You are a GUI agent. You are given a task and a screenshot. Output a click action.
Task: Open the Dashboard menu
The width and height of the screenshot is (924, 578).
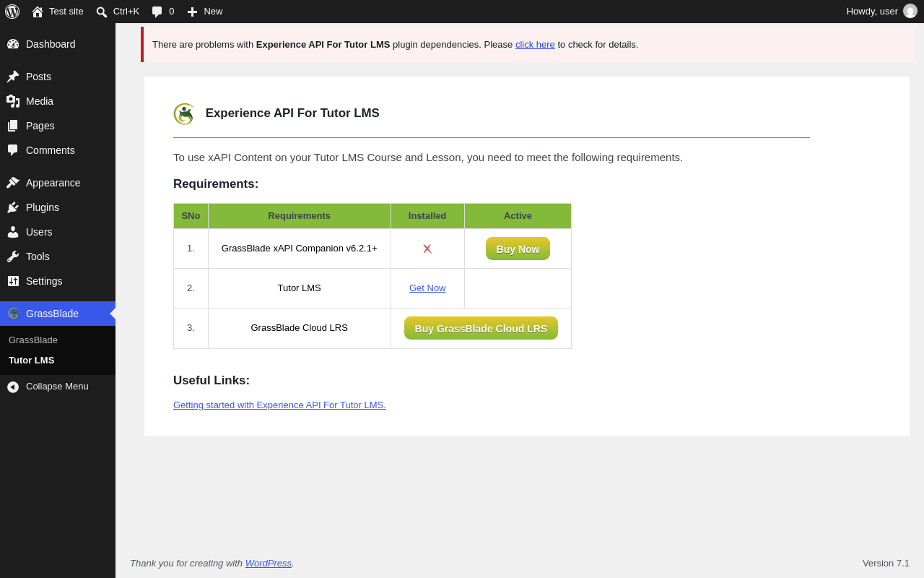pos(58,44)
